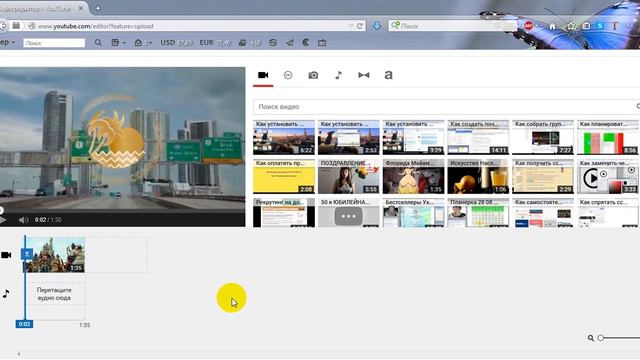Open the text tab (letter a icon)
Image resolution: width=640 pixels, height=360 pixels.
[389, 75]
